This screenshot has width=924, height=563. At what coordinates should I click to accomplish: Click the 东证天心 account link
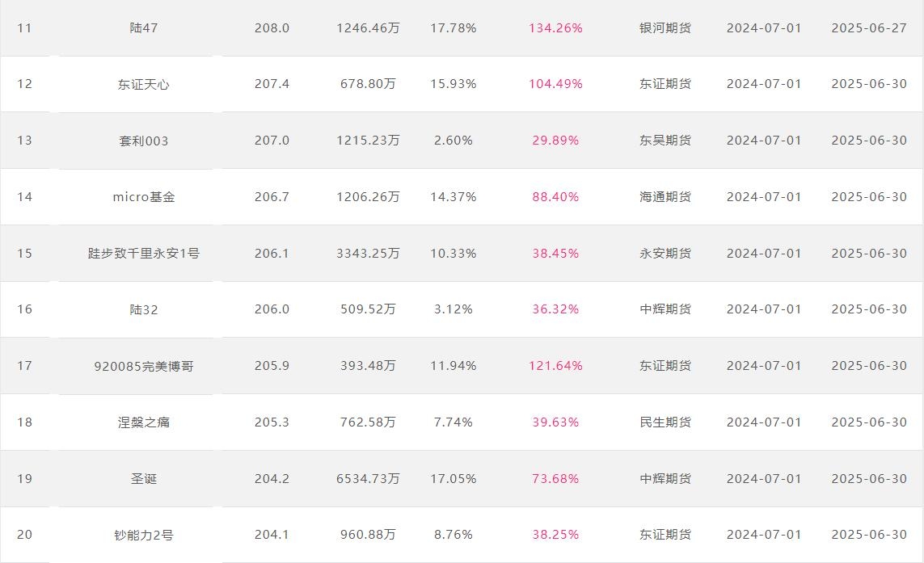click(x=144, y=84)
